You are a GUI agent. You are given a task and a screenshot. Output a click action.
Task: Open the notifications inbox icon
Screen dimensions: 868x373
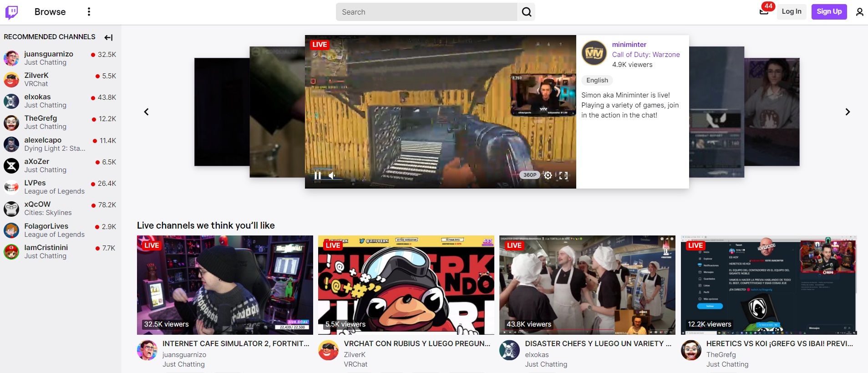coord(764,11)
